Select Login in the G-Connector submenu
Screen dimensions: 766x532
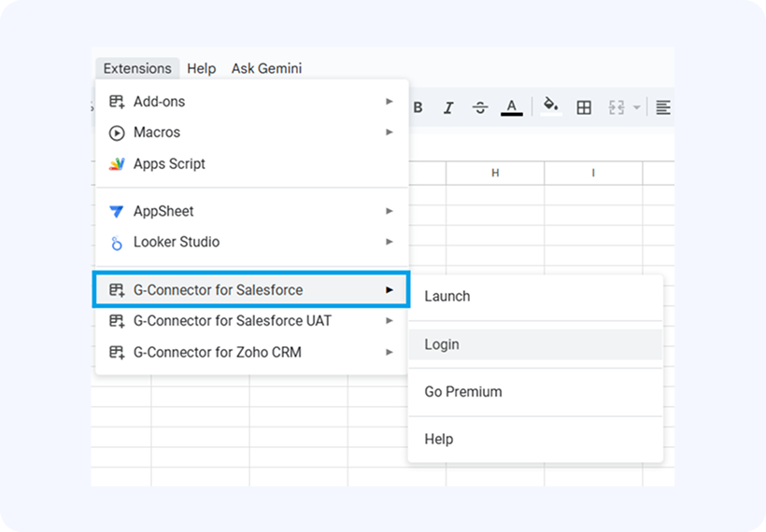click(x=442, y=344)
